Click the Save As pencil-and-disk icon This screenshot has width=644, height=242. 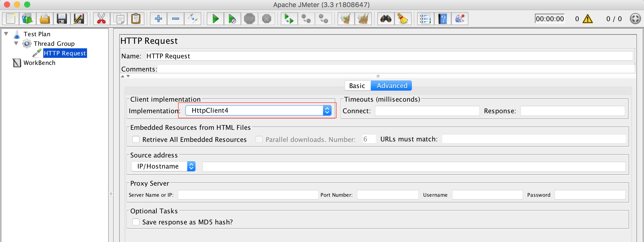[79, 19]
